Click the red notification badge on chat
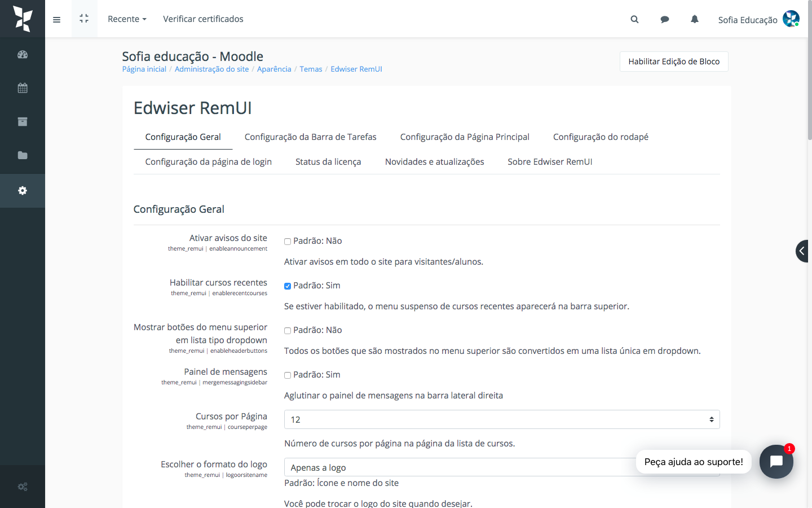Screen dimensions: 812x508 pyautogui.click(x=789, y=449)
